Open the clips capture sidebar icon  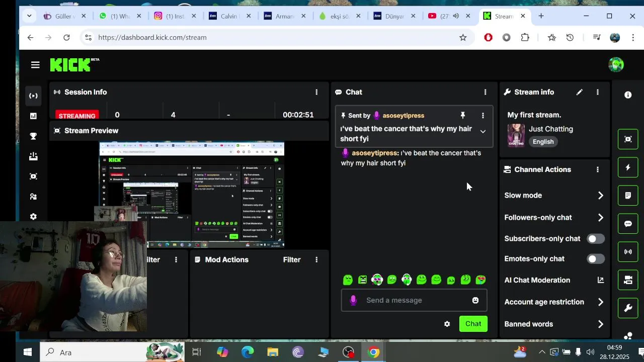click(x=33, y=176)
